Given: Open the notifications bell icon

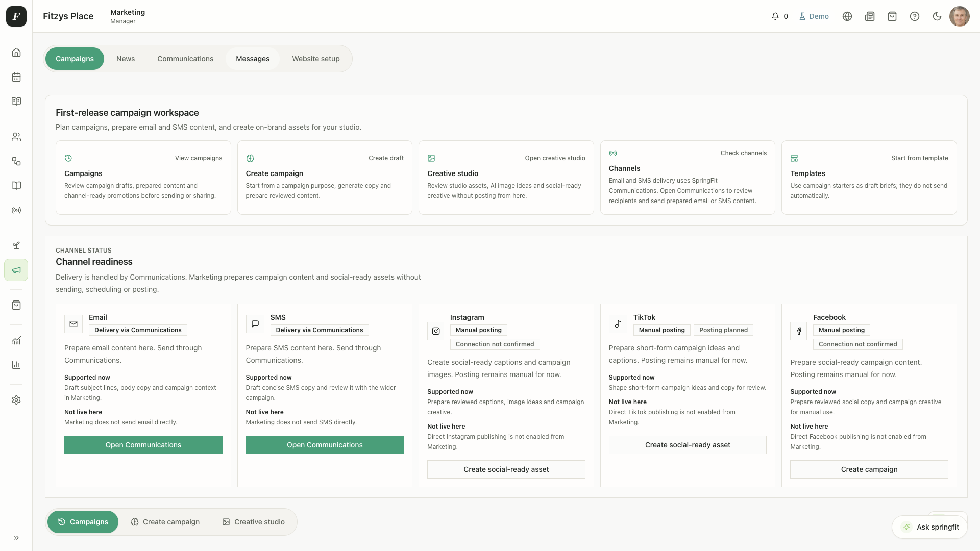Looking at the screenshot, I should (x=775, y=16).
